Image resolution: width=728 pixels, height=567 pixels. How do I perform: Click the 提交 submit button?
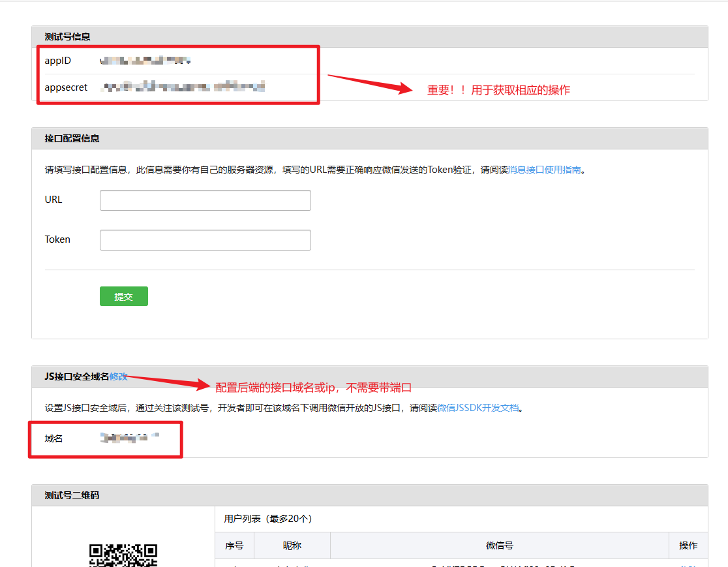point(123,296)
